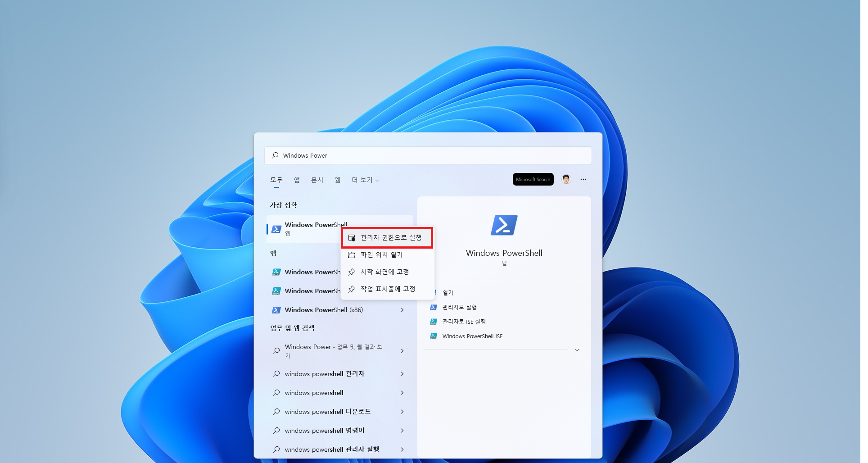Switch to the 모두 tab

pyautogui.click(x=276, y=180)
